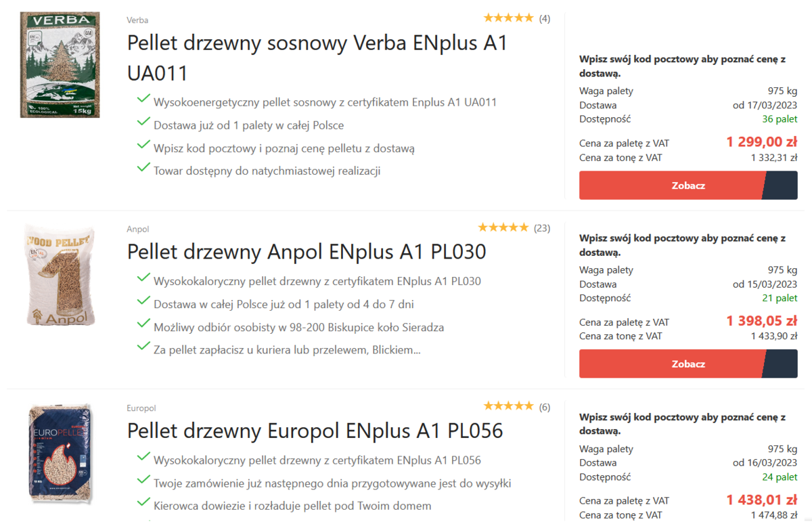Click Anpol review count (23)

click(542, 228)
